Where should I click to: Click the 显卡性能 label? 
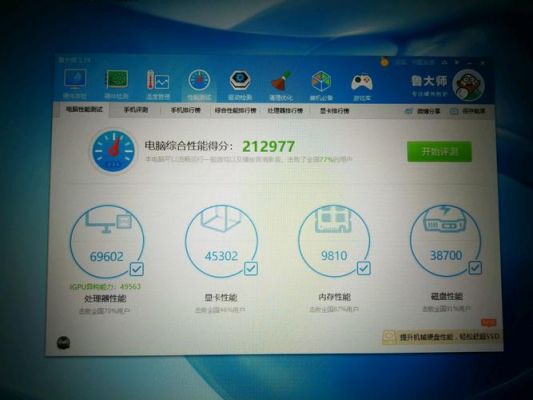pyautogui.click(x=221, y=298)
